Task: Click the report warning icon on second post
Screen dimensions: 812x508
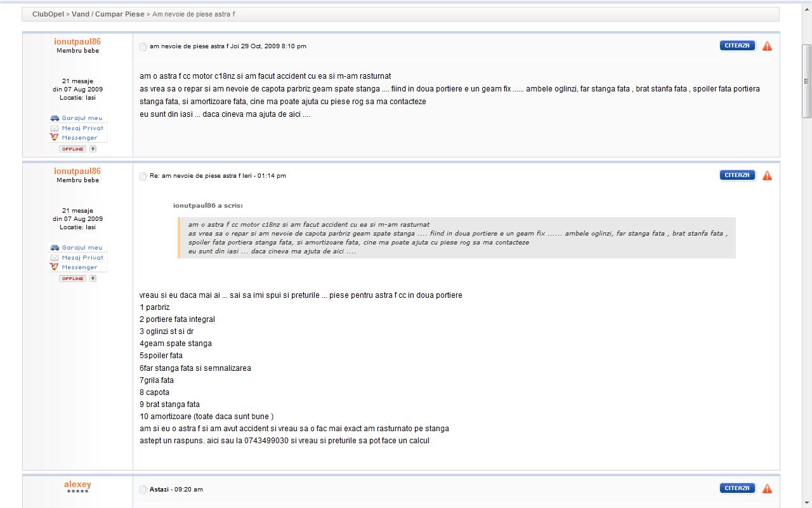Action: click(x=767, y=175)
